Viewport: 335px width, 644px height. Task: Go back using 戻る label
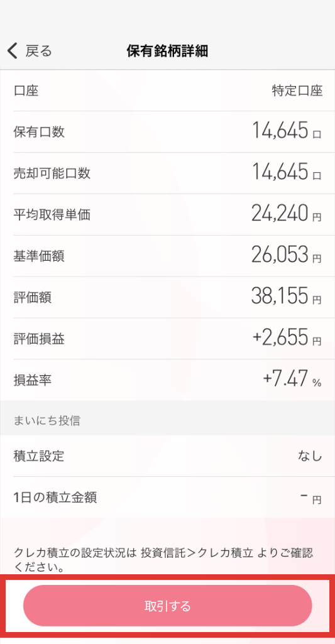tap(38, 51)
